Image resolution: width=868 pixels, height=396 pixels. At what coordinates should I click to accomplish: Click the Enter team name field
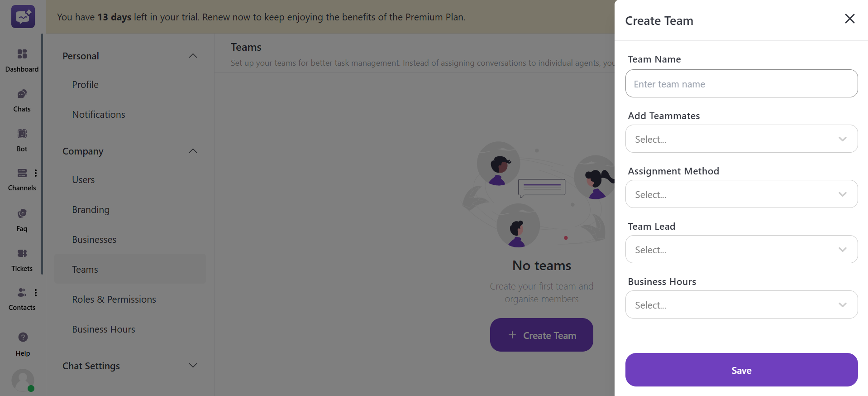pyautogui.click(x=741, y=83)
